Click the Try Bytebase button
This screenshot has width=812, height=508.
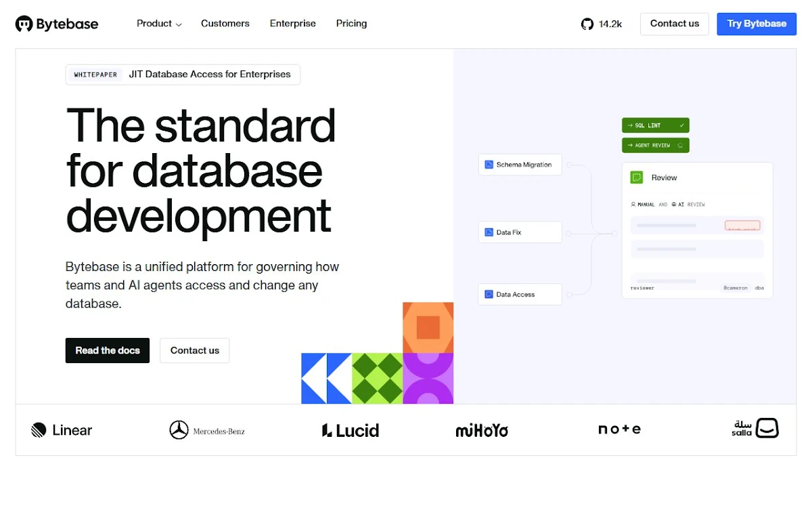pos(757,24)
